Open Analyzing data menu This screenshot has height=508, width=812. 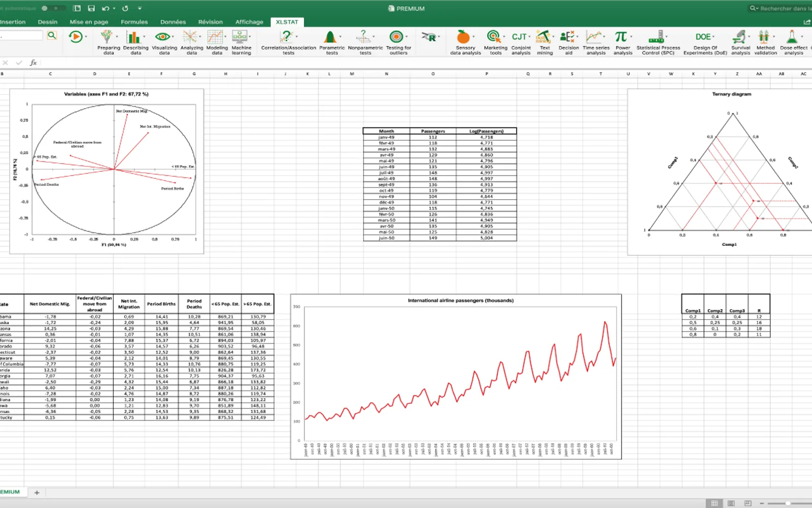[191, 42]
